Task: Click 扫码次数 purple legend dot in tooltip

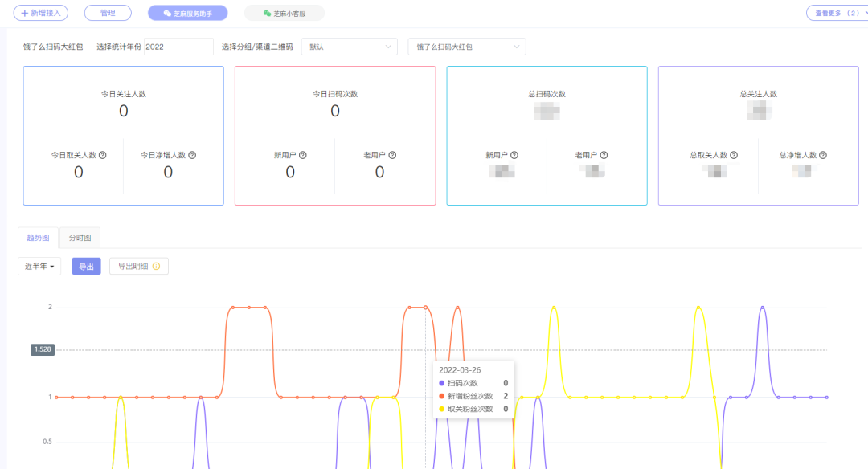Action: click(x=442, y=383)
